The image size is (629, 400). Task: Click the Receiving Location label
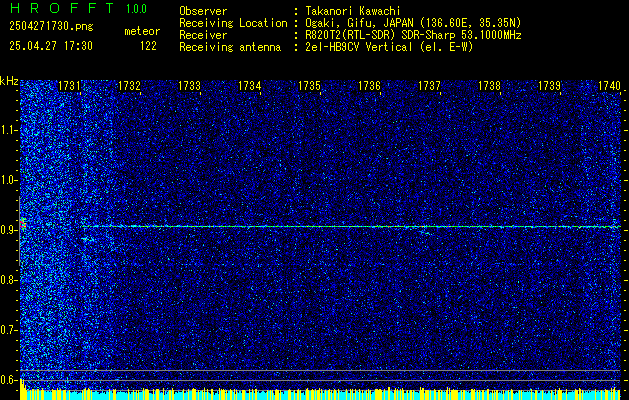[x=233, y=23]
